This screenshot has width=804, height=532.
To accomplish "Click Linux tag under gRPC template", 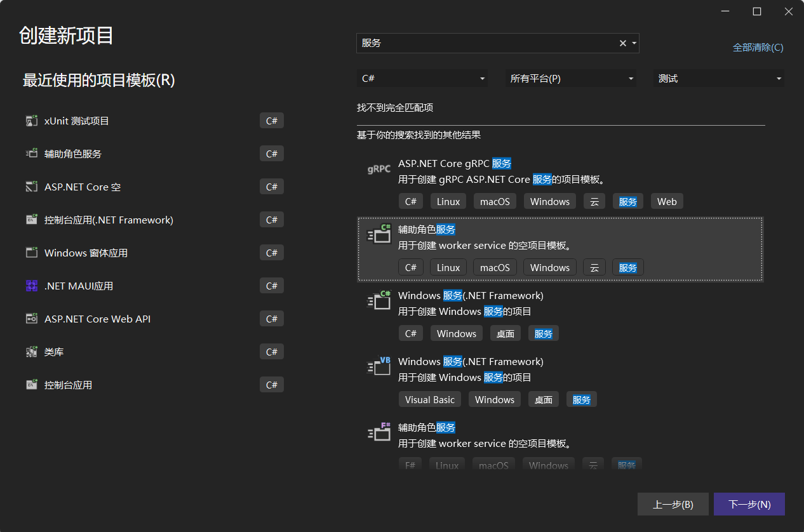I will click(448, 201).
